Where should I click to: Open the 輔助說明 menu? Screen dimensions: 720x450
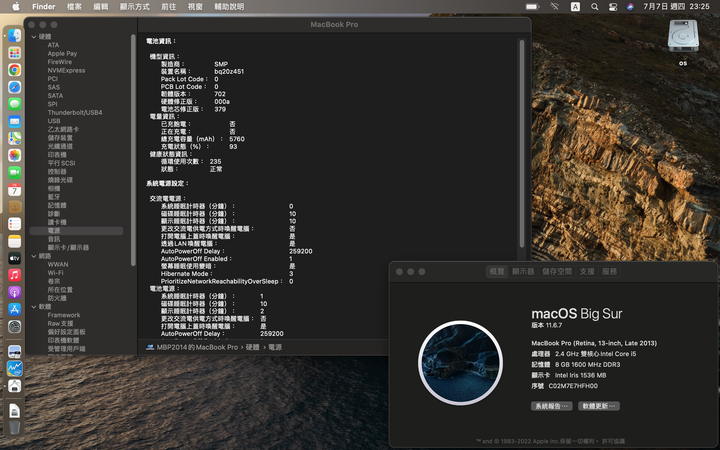[x=229, y=6]
